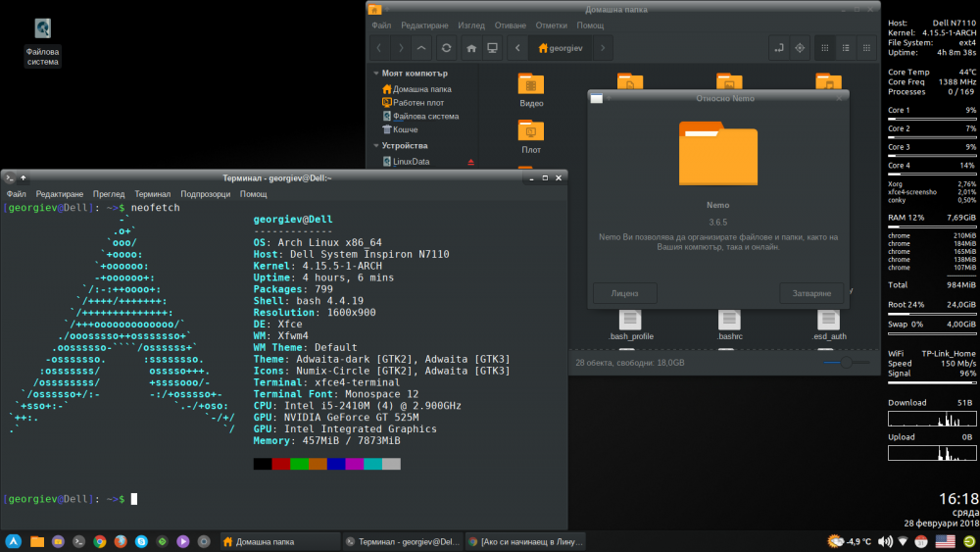Click the Computer toolbar icon in Nemo

coord(493,48)
